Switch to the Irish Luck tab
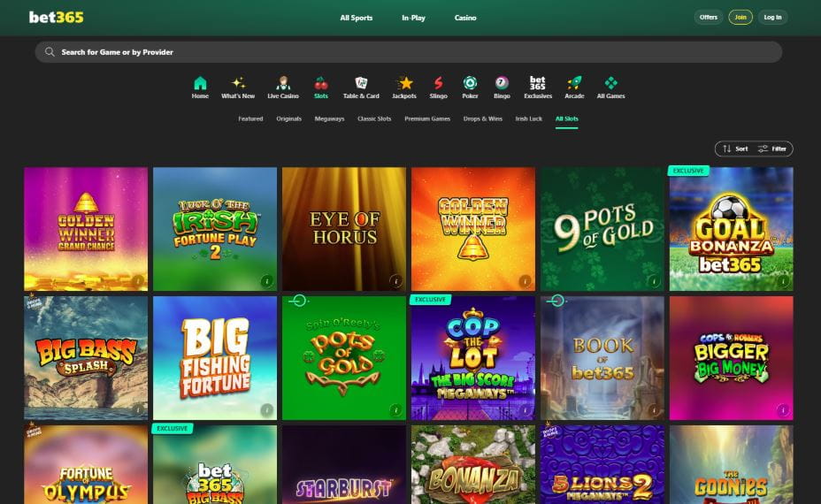The image size is (821, 504). point(528,118)
